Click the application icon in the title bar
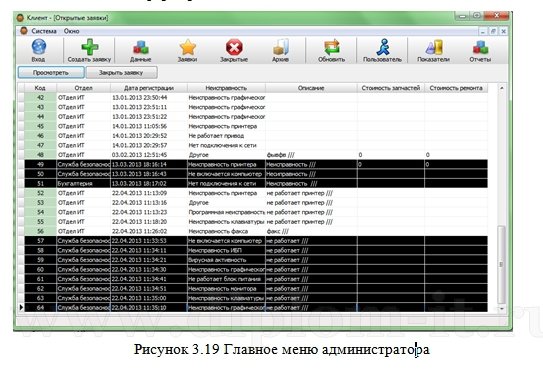 click(x=21, y=17)
